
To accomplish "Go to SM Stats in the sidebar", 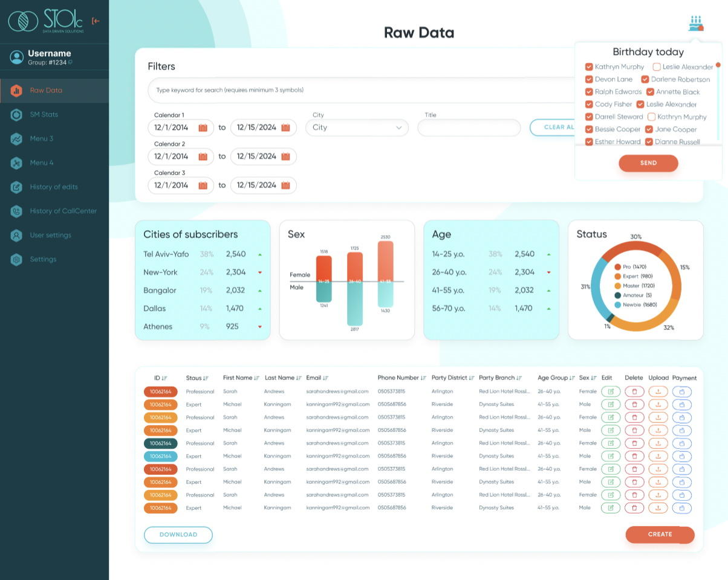I will (54, 115).
